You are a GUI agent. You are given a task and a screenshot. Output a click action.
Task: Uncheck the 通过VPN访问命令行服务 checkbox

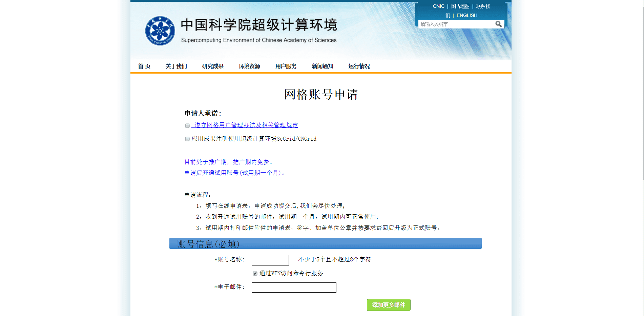point(255,274)
